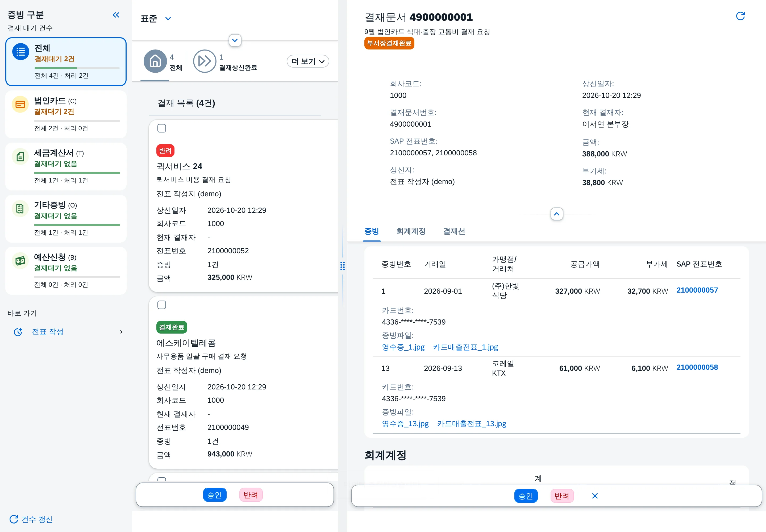Open the 표준 view variant dropdown
766x532 pixels.
pos(168,19)
